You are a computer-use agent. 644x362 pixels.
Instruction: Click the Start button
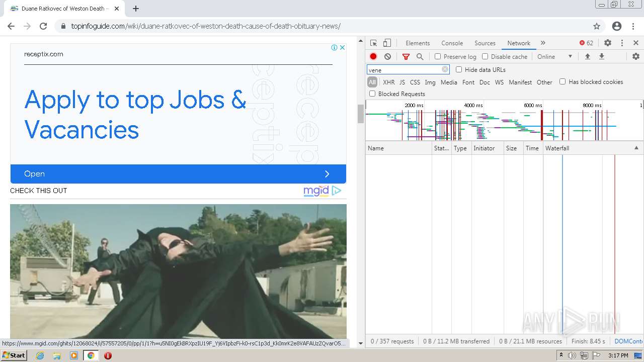[14, 355]
